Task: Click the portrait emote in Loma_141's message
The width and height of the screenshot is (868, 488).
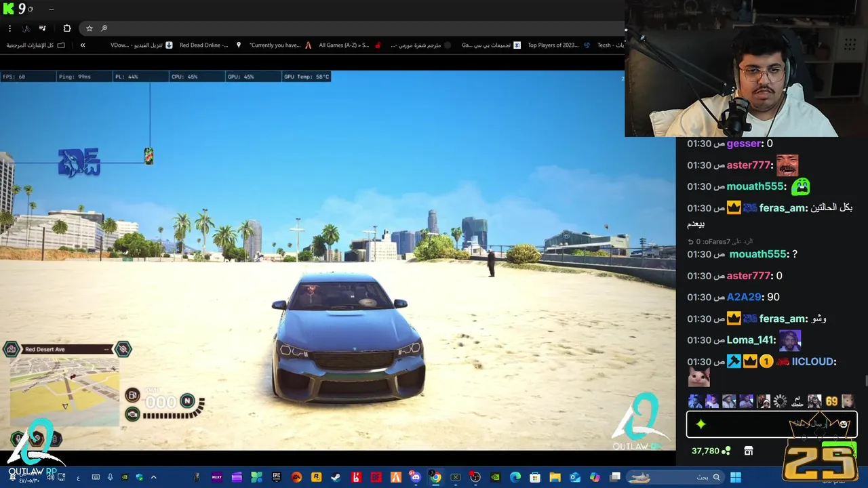Action: click(x=790, y=340)
